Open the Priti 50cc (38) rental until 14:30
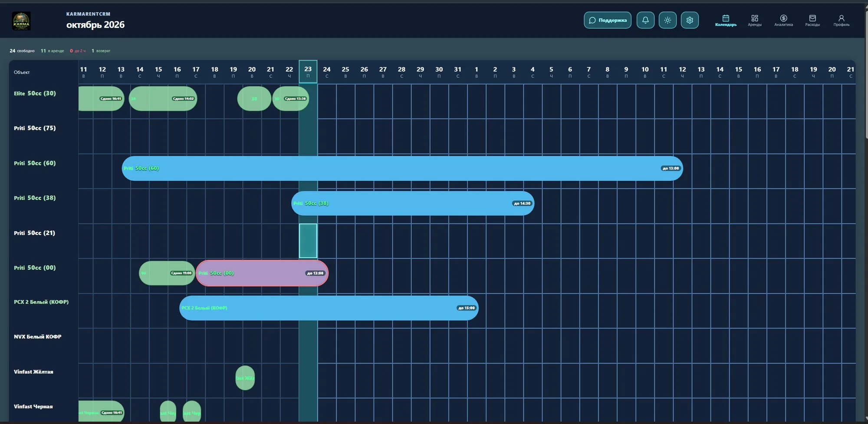This screenshot has height=424, width=868. 413,203
